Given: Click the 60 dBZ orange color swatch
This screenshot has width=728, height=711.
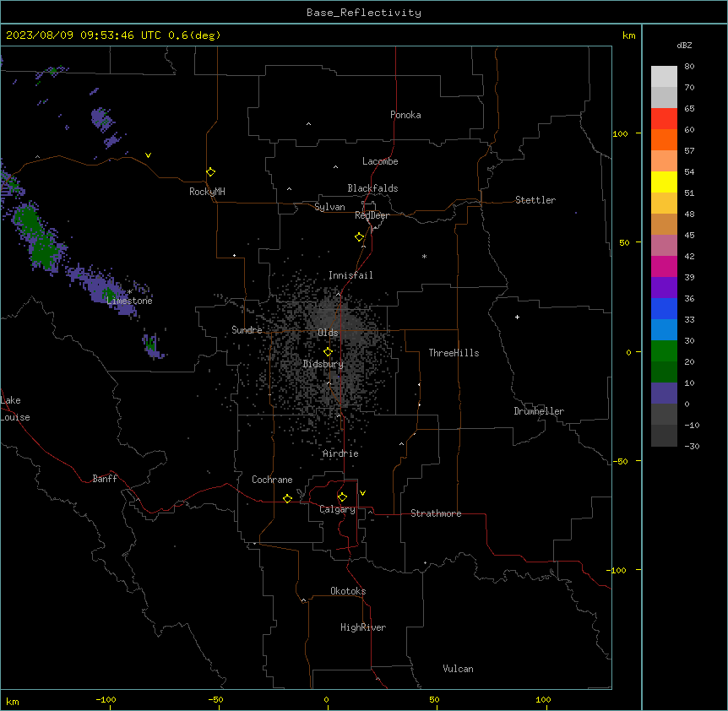Looking at the screenshot, I should [664, 139].
